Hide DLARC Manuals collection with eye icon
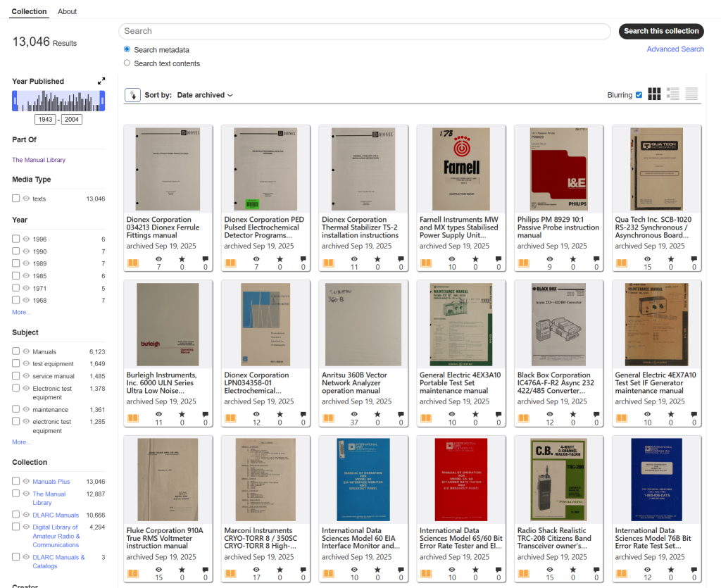The width and height of the screenshot is (721, 588). pos(26,515)
